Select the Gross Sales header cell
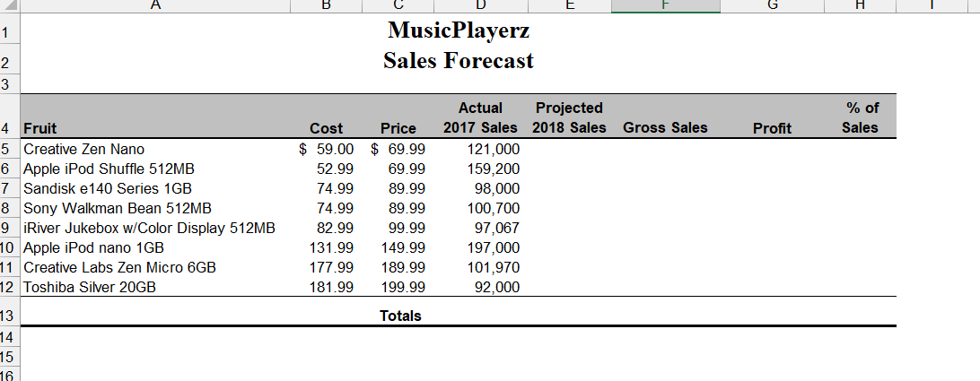 (666, 117)
